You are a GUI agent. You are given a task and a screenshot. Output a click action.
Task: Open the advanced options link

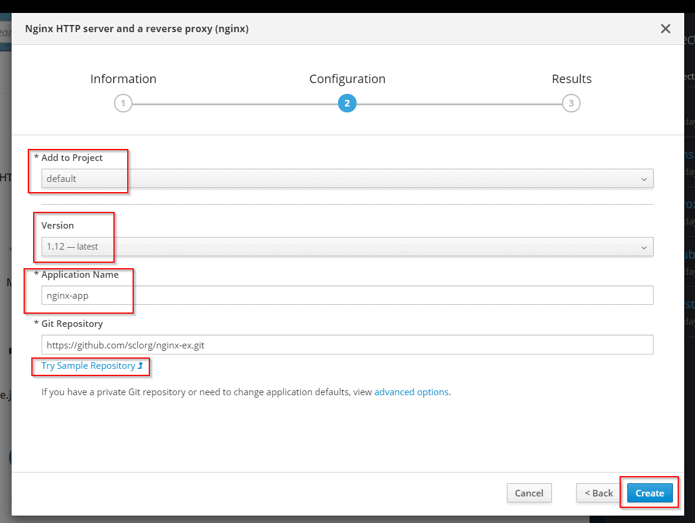pos(411,392)
